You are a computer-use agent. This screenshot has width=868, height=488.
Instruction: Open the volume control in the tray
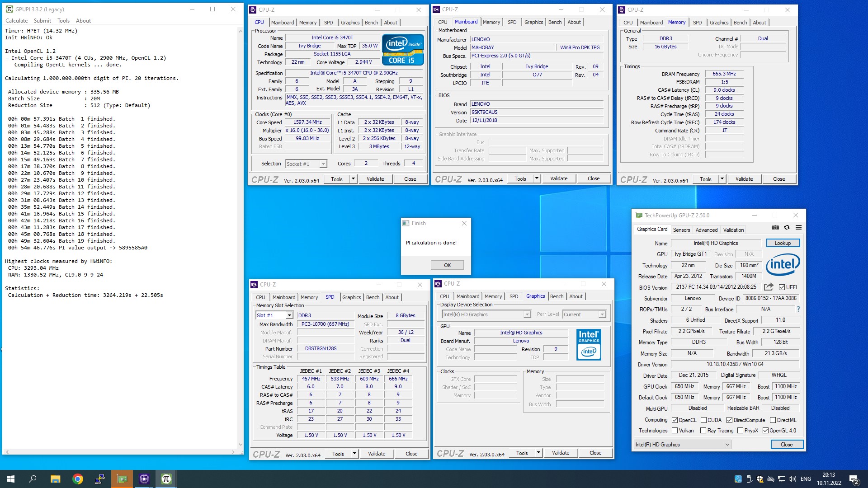coord(793,479)
